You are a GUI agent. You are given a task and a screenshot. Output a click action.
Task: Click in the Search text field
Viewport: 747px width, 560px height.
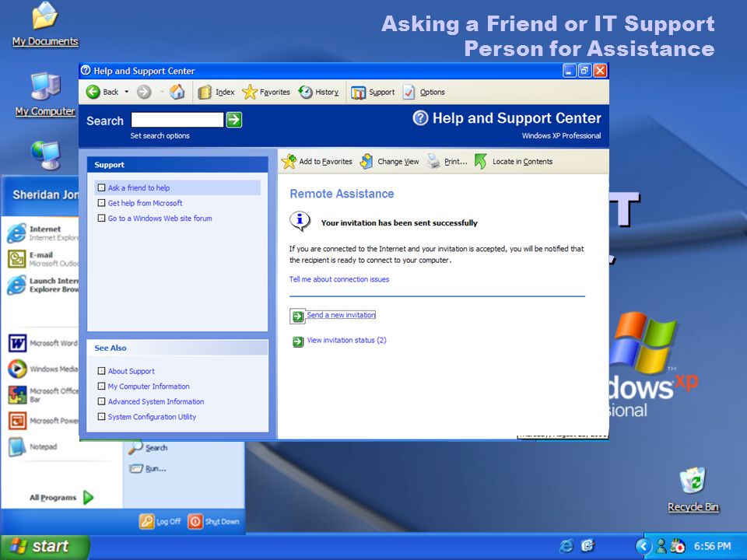(x=177, y=120)
